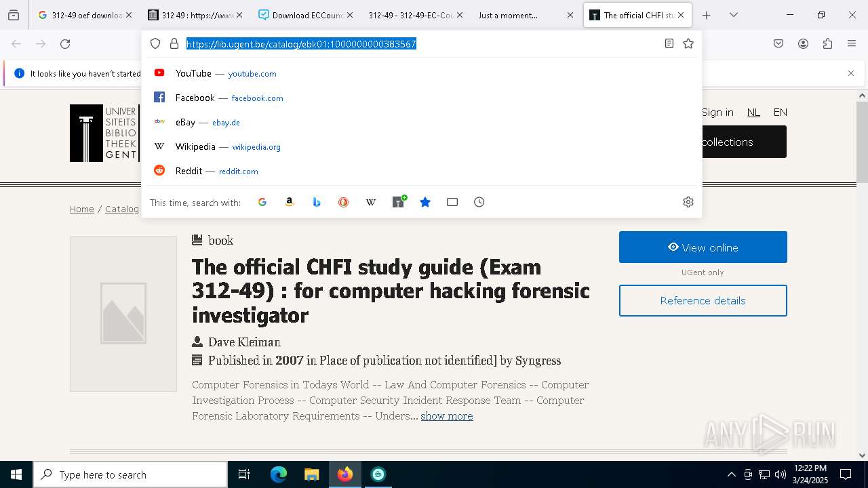Image resolution: width=868 pixels, height=488 pixels.
Task: Open Windows Start menu
Action: point(16,474)
